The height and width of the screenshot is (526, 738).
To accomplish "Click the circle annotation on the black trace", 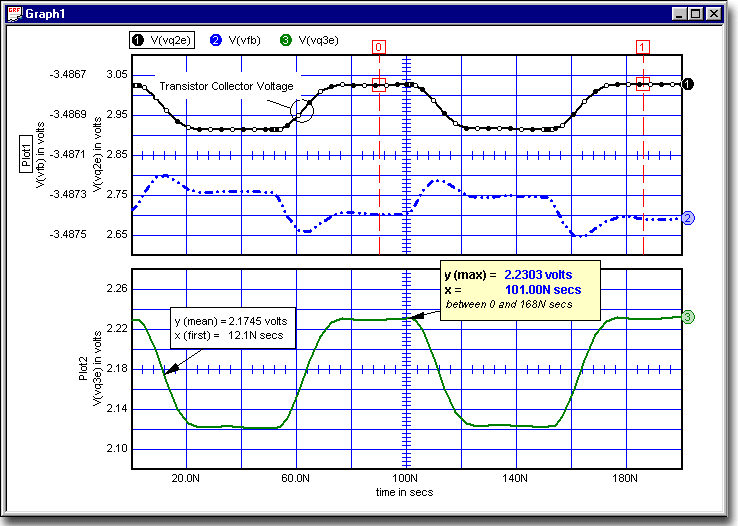I will (302, 111).
